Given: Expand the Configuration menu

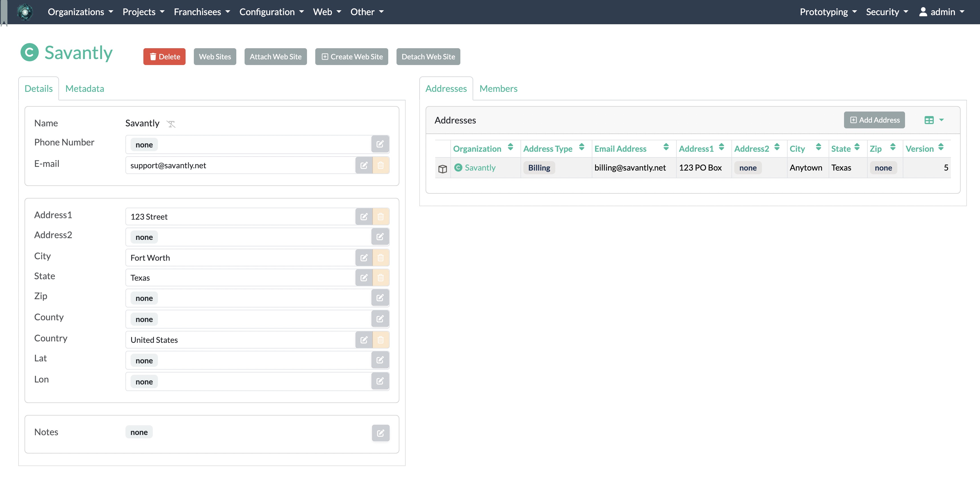Looking at the screenshot, I should point(272,12).
